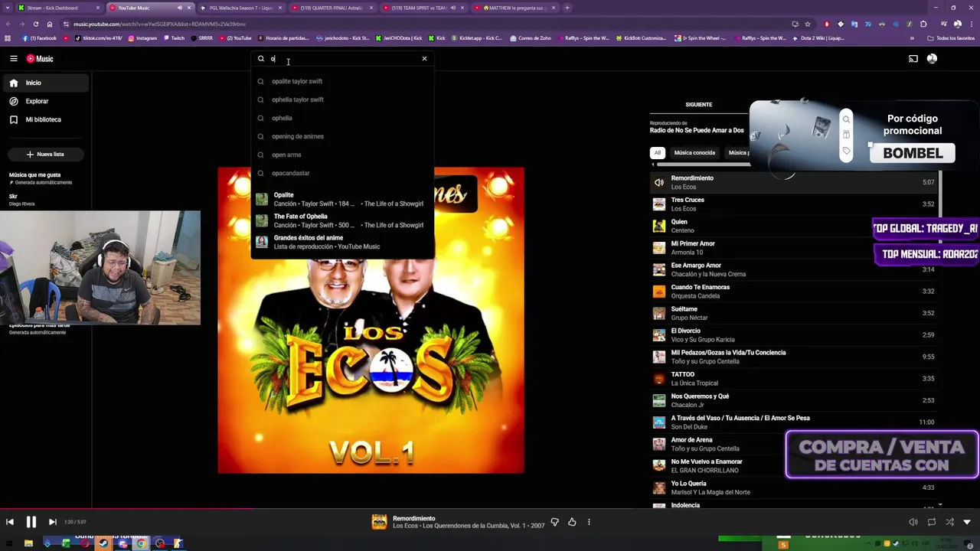The height and width of the screenshot is (551, 980).
Task: Open a new browser tab with the plus
Action: [567, 8]
